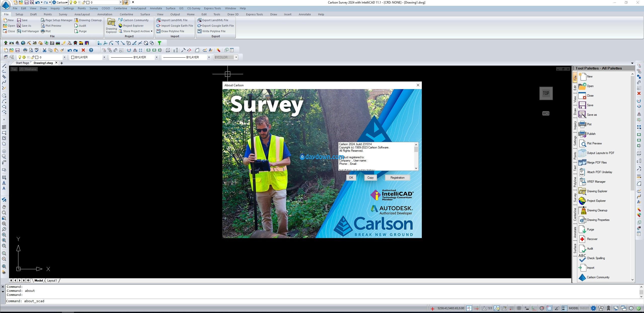This screenshot has width=644, height=313.
Task: Click the blue settings gear in status bar
Action: [593, 308]
